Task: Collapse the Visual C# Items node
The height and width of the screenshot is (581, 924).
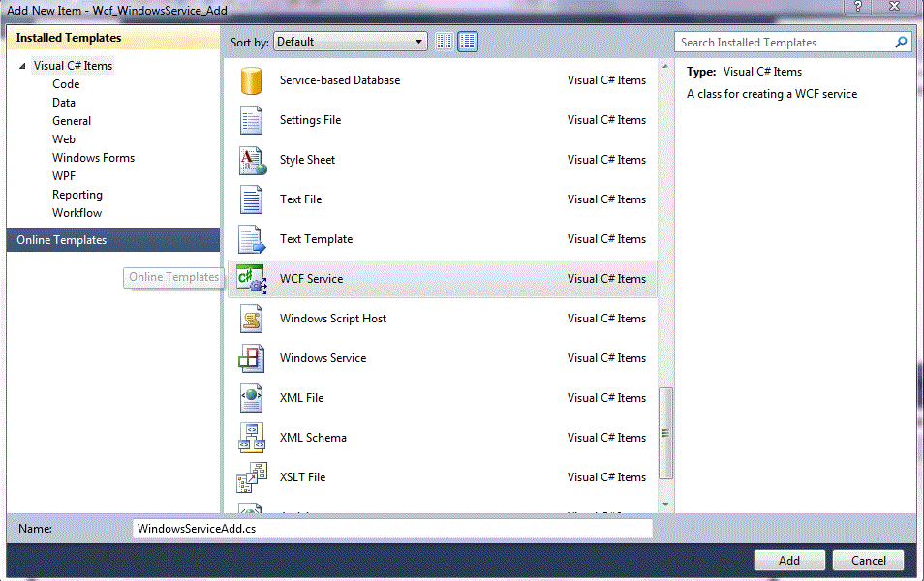Action: [x=23, y=65]
